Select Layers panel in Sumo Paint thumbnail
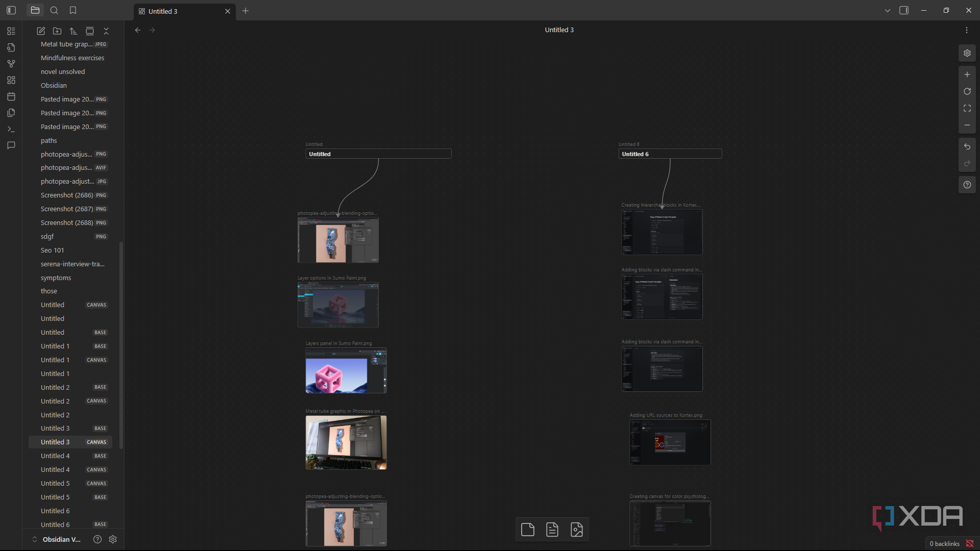Image resolution: width=980 pixels, height=551 pixels. [x=346, y=370]
